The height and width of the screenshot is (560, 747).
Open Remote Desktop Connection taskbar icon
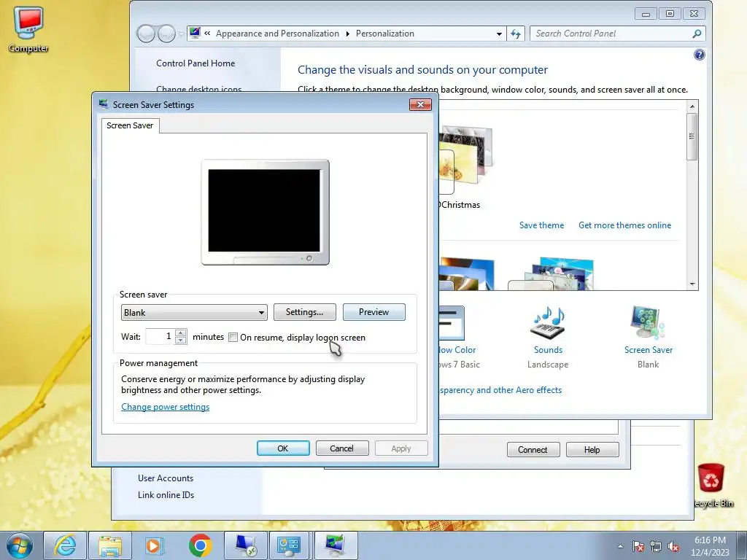(245, 545)
